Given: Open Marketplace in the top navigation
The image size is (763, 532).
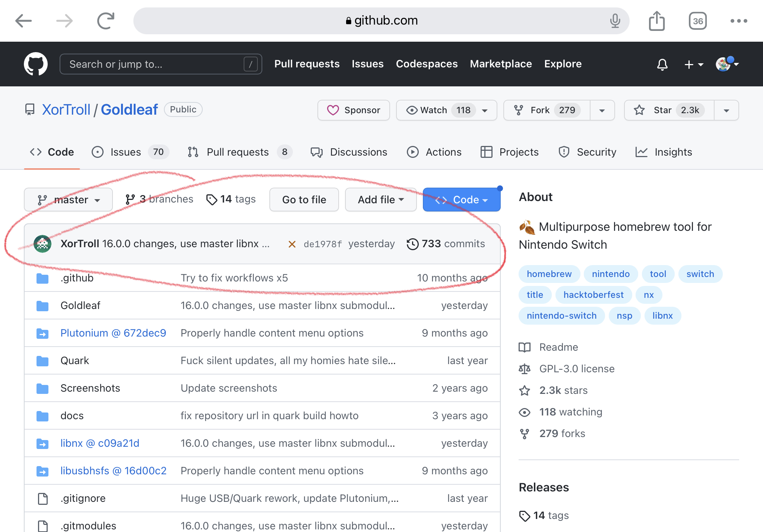Looking at the screenshot, I should click(x=501, y=64).
